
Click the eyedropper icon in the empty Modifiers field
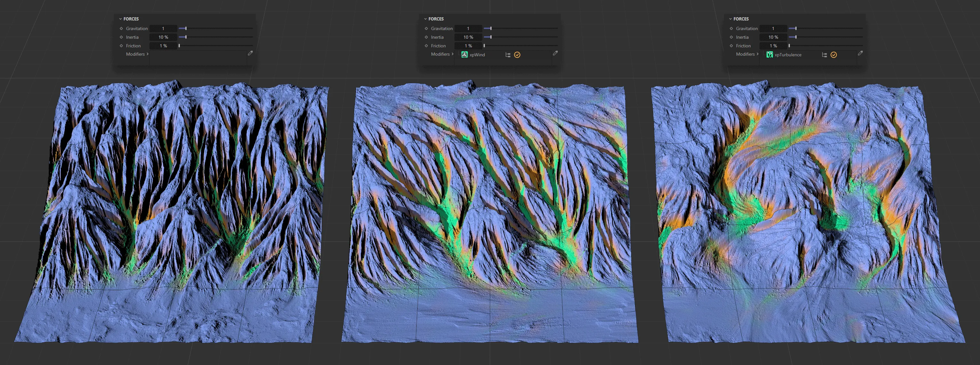tap(250, 54)
